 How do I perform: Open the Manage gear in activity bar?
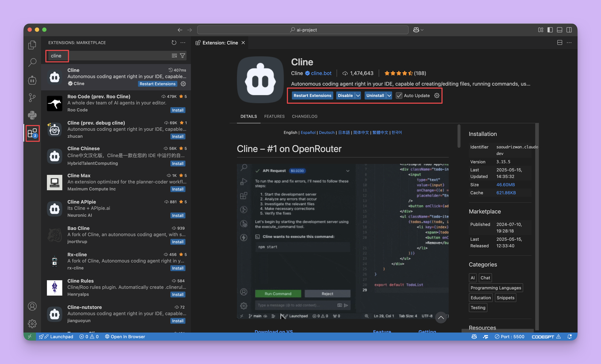click(x=32, y=324)
